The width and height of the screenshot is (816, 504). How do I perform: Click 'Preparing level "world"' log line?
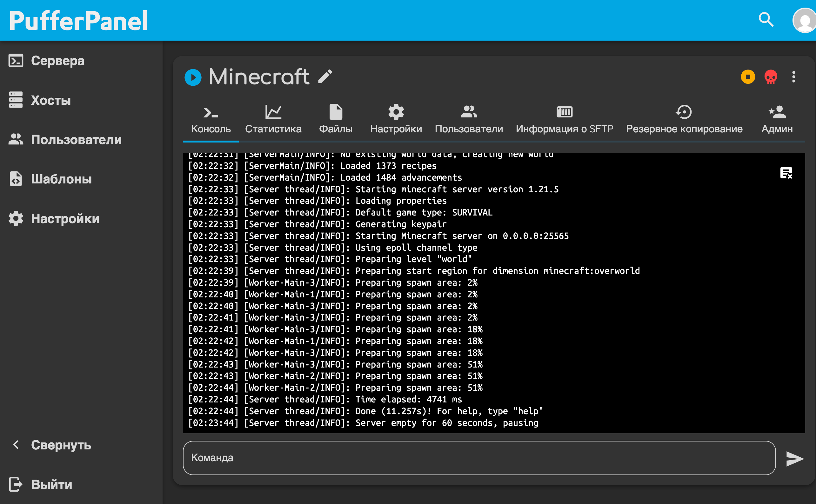(330, 259)
